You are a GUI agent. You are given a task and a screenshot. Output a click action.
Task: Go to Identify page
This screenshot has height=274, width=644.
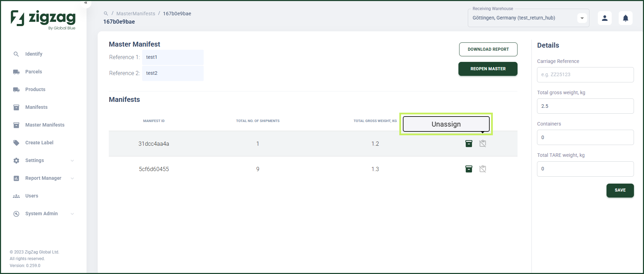34,54
